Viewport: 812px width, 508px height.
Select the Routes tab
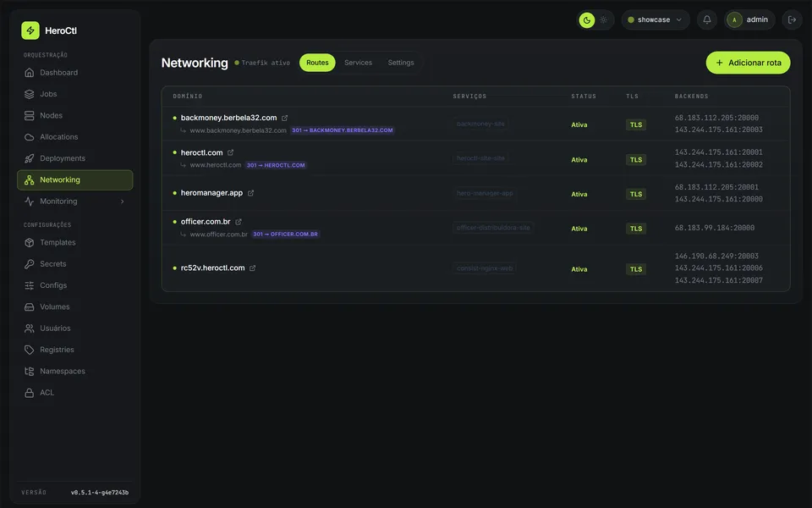tap(317, 63)
